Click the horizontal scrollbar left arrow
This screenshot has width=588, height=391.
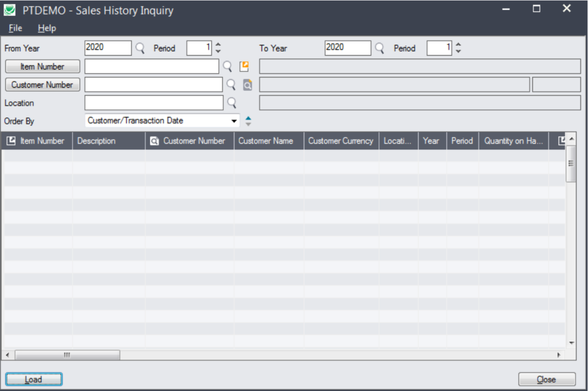pyautogui.click(x=7, y=355)
